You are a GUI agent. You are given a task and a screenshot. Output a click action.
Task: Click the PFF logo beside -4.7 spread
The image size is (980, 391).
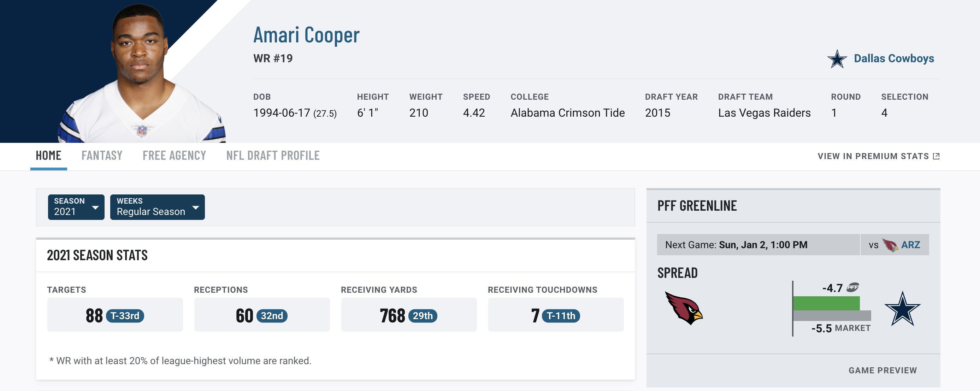(852, 287)
